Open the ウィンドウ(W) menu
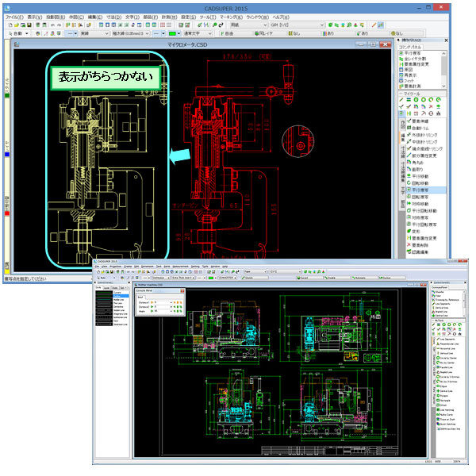 tap(257, 17)
